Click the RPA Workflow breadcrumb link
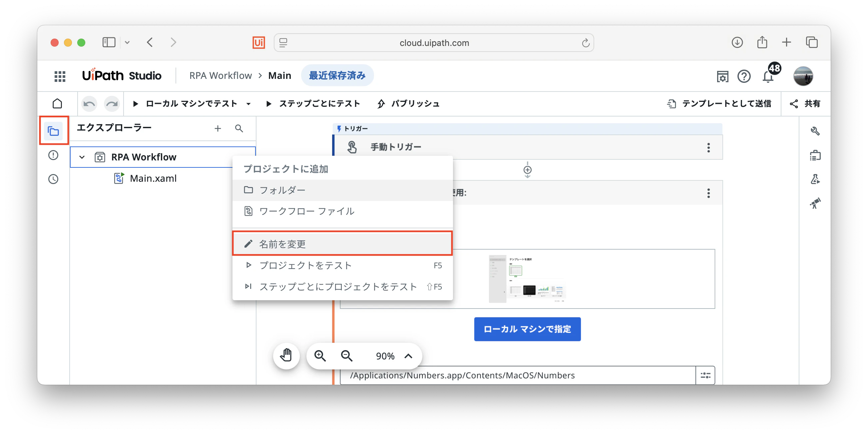The image size is (868, 434). coord(220,76)
